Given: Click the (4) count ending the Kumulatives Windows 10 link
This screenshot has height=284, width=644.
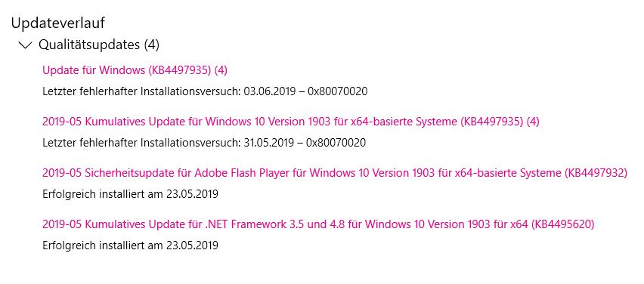Looking at the screenshot, I should tap(533, 122).
